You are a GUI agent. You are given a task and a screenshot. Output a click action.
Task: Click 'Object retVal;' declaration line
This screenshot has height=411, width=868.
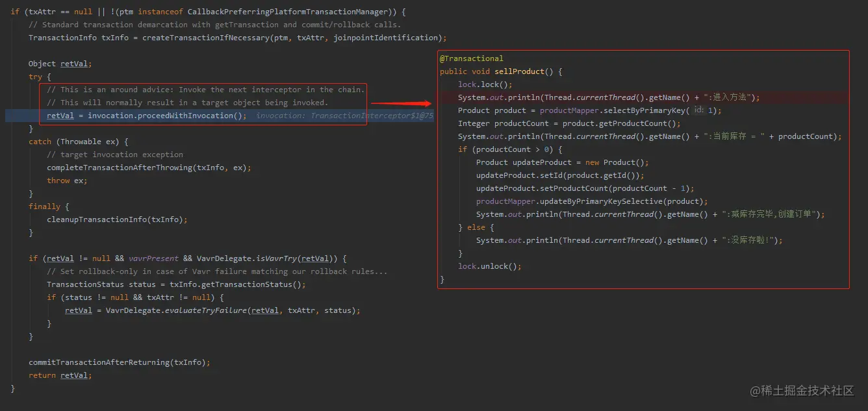click(60, 64)
